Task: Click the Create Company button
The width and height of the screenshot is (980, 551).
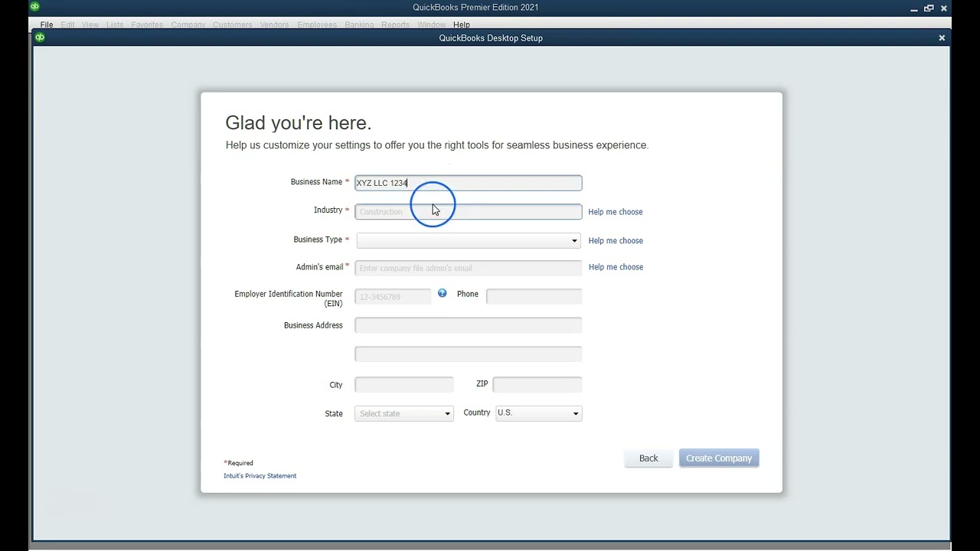Action: click(x=719, y=458)
